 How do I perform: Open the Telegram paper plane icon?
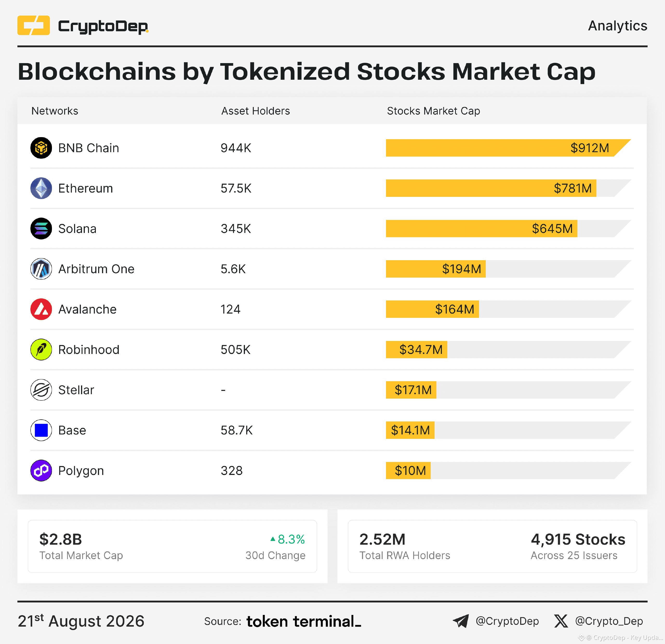click(x=461, y=621)
